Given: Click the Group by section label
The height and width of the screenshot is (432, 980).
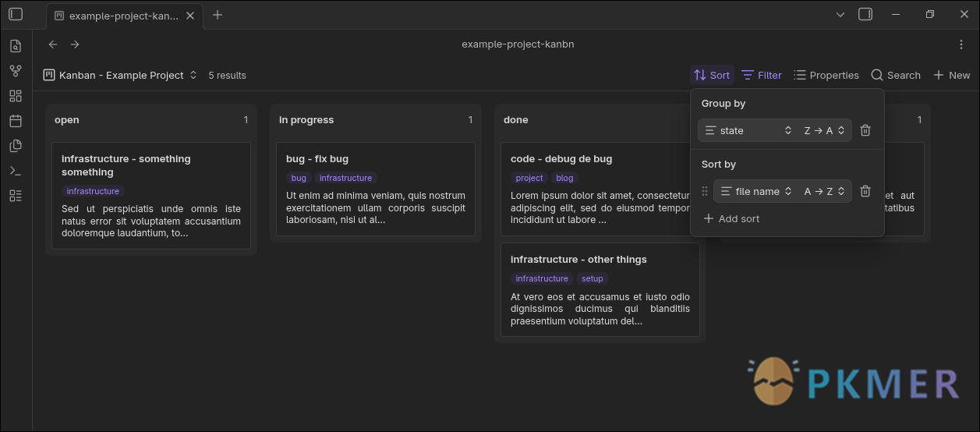Looking at the screenshot, I should [724, 103].
